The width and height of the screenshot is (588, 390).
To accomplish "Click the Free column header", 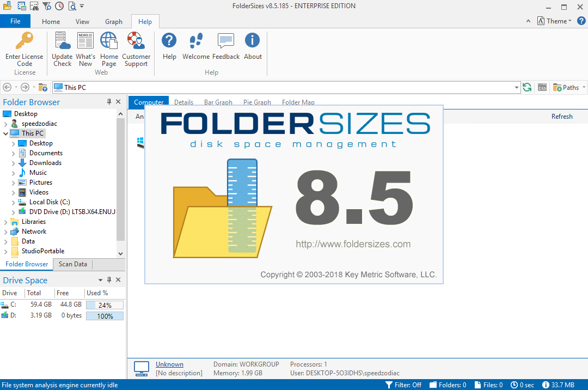I will 69,293.
